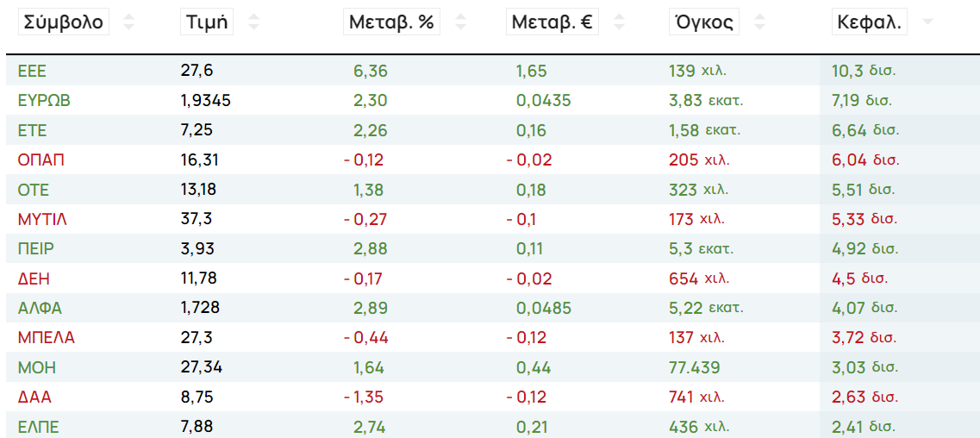980x438 pixels.
Task: Click the -0,27 percent change value
Action: click(x=365, y=219)
